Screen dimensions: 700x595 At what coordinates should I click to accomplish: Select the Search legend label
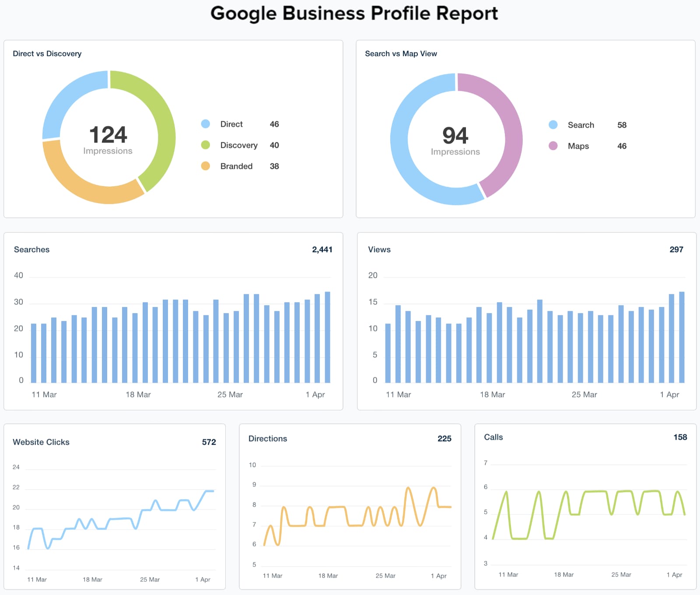(x=581, y=125)
